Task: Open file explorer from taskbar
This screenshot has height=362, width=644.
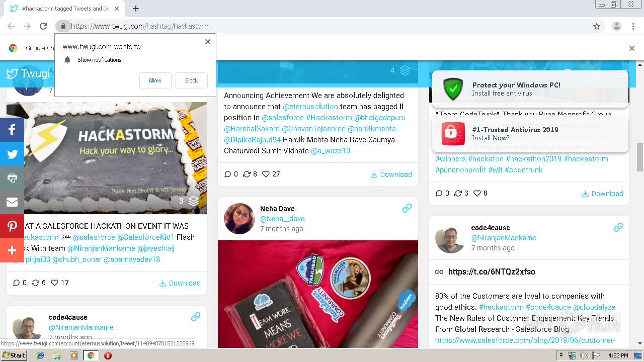Action: coord(57,355)
